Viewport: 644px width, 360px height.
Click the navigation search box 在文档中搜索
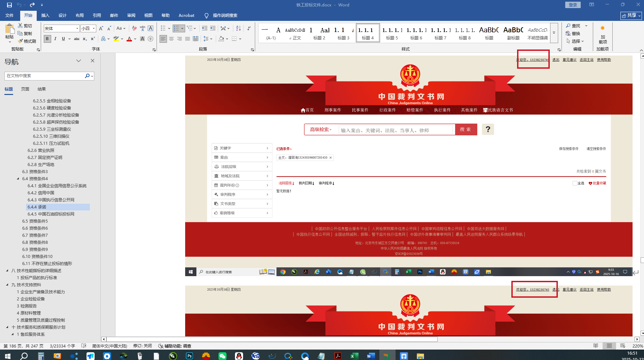tap(44, 76)
